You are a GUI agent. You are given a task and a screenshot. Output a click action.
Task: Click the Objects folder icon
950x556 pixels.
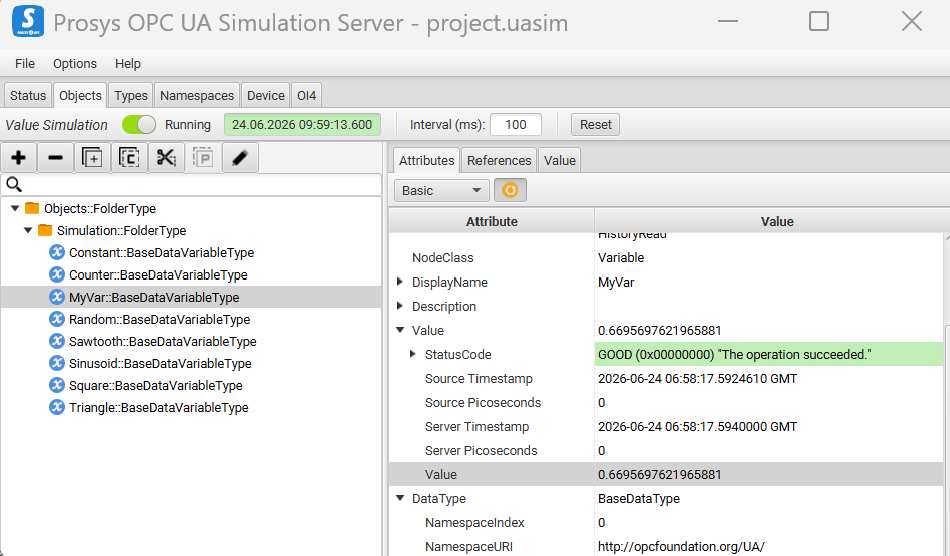point(32,208)
